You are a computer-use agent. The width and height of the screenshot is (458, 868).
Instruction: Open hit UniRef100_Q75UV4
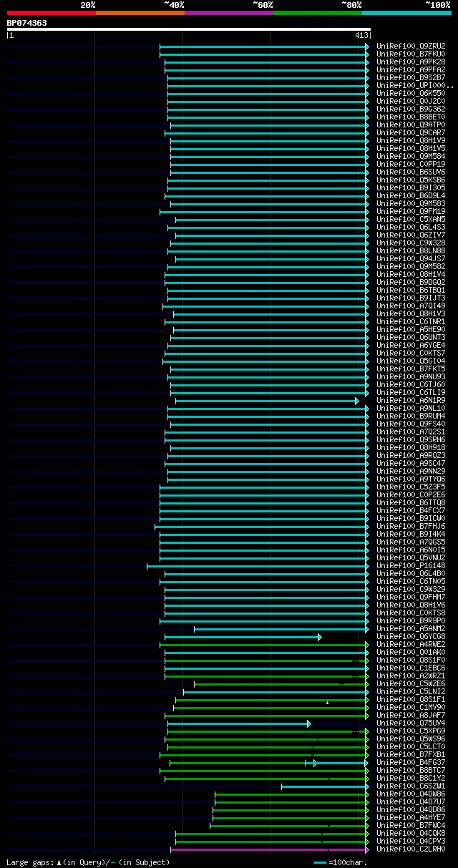coord(411,723)
